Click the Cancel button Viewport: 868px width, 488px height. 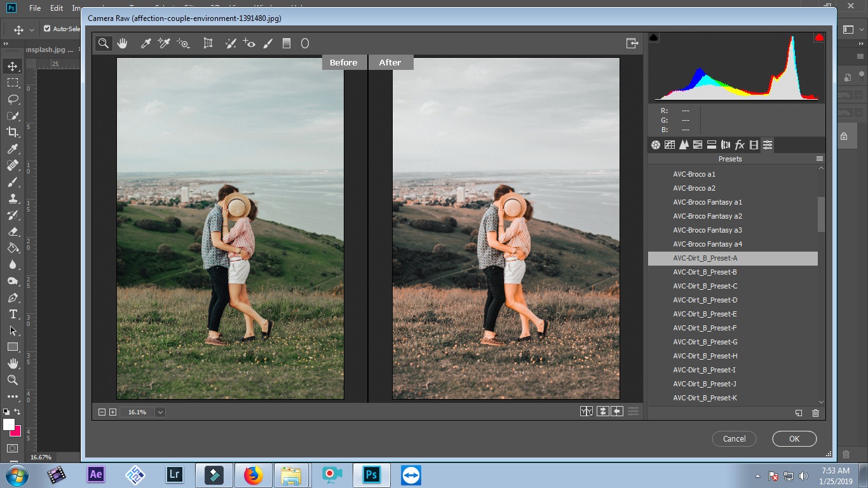(x=734, y=438)
